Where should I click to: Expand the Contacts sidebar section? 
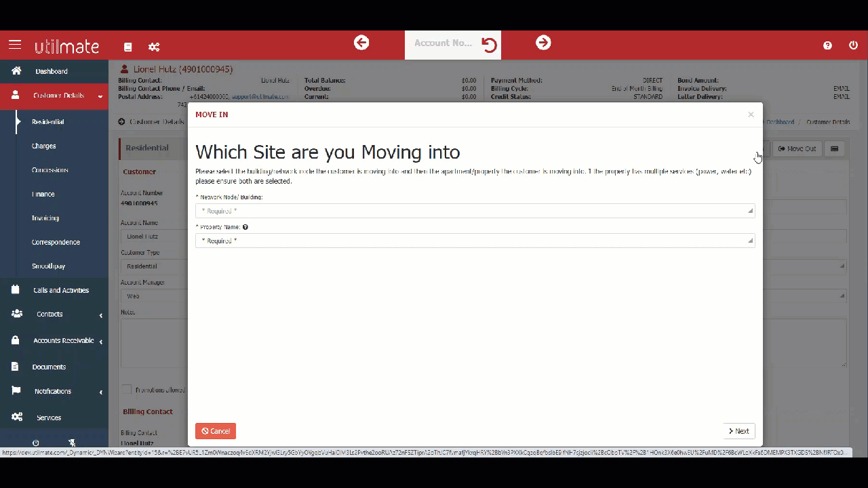click(x=50, y=314)
